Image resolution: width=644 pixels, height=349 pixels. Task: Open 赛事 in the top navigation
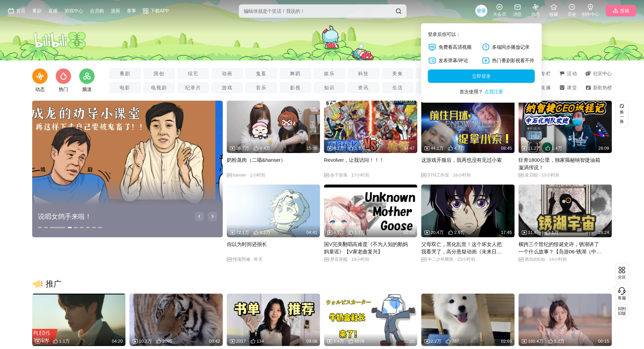click(x=131, y=11)
